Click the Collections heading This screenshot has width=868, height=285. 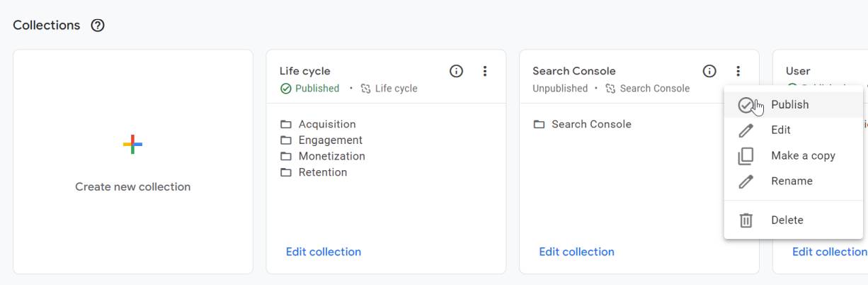tap(47, 26)
